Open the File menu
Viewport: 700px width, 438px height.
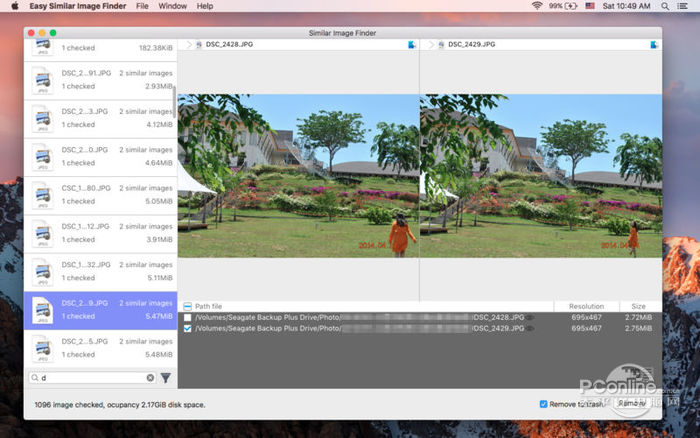[142, 6]
